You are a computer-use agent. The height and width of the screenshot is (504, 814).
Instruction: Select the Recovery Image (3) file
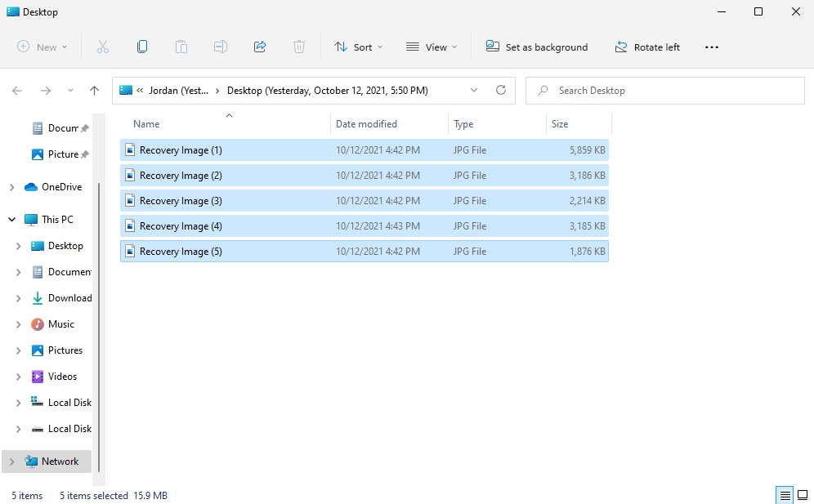181,201
